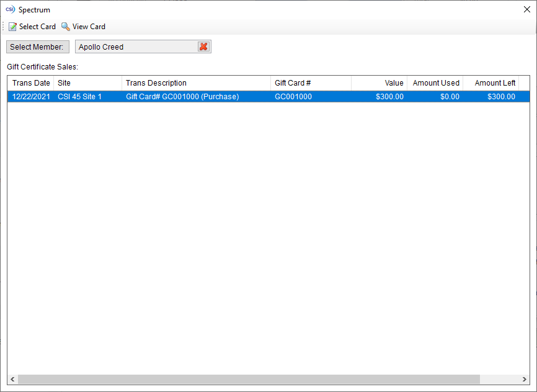The width and height of the screenshot is (537, 392).
Task: Click the $0.00 Amount Used cell
Action: [x=435, y=97]
